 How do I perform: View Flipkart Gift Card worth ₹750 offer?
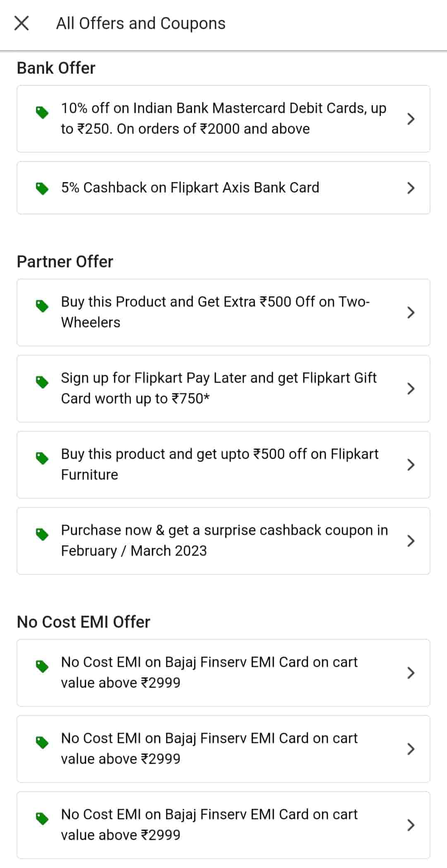pyautogui.click(x=219, y=388)
